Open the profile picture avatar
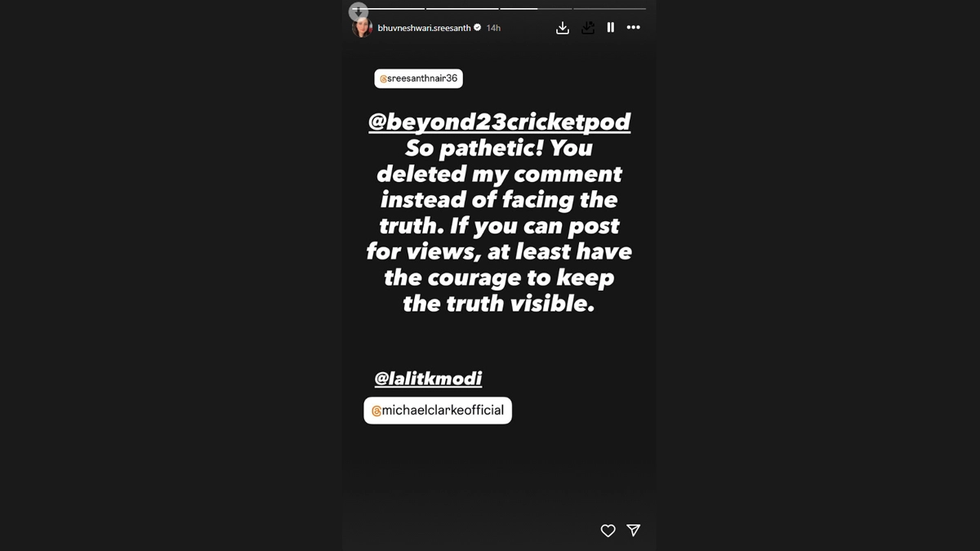 [362, 28]
